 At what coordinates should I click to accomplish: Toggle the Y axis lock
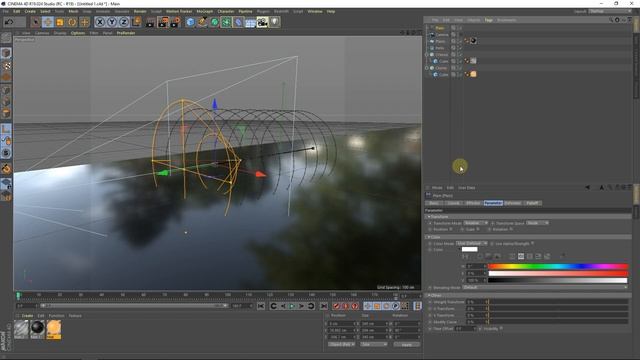click(112, 22)
